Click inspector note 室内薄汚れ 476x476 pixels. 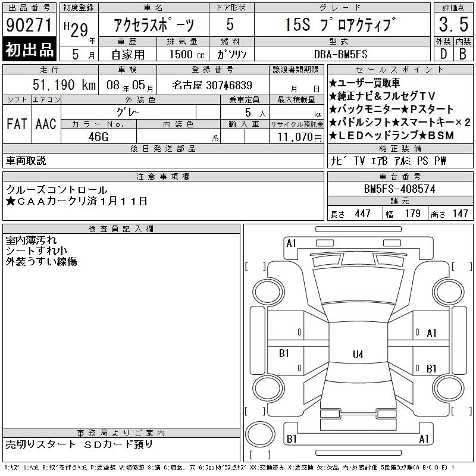point(31,240)
